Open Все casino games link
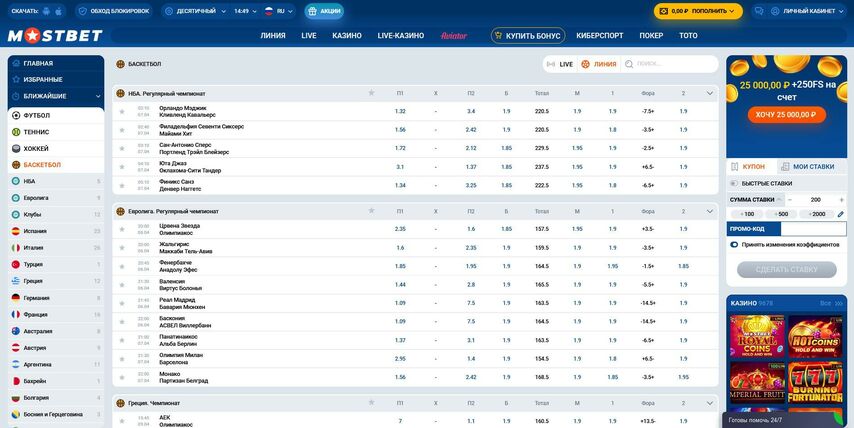 [x=831, y=303]
